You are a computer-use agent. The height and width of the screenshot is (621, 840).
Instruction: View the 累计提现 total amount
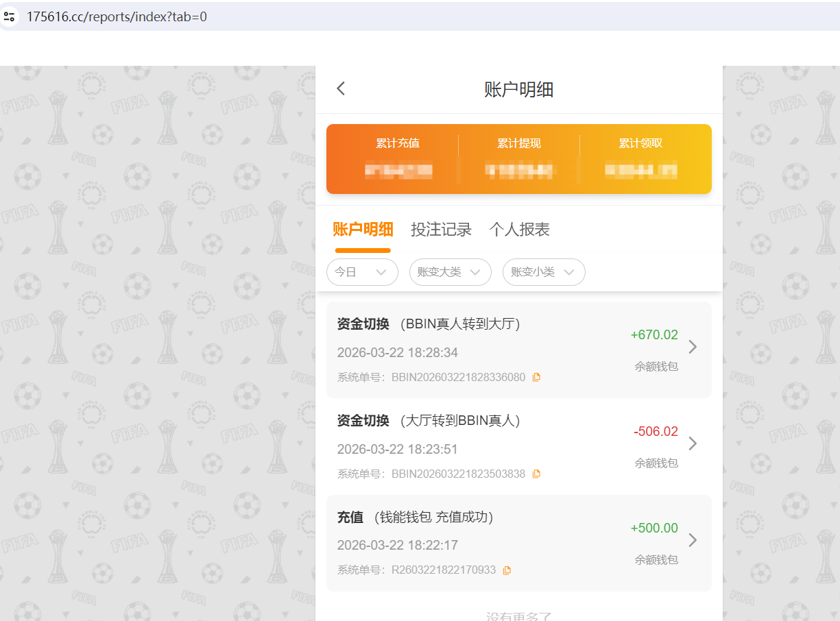519,171
